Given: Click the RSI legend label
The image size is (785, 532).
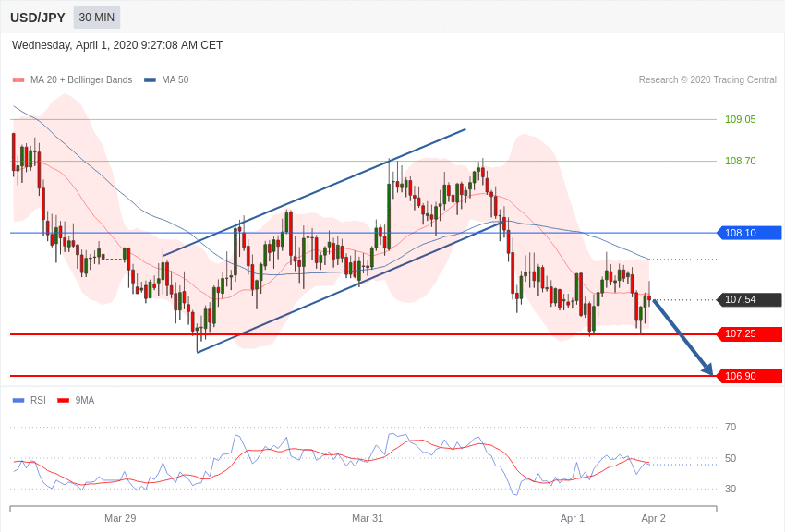Looking at the screenshot, I should click(38, 400).
